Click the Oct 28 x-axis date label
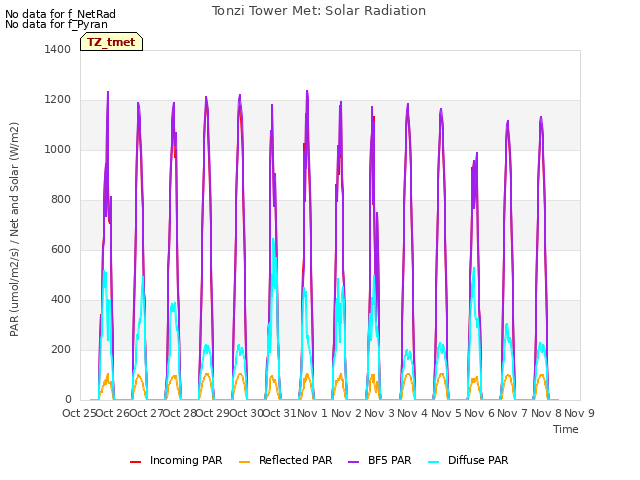The height and width of the screenshot is (480, 640). [180, 413]
